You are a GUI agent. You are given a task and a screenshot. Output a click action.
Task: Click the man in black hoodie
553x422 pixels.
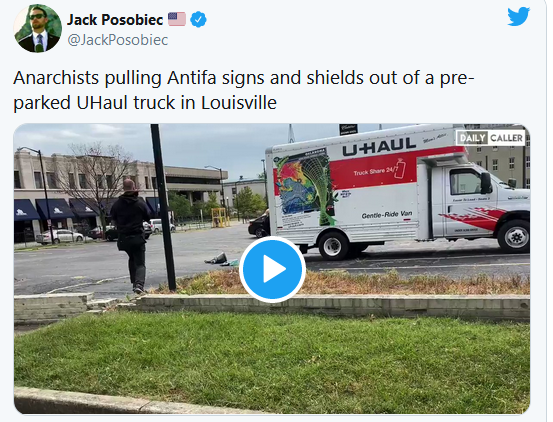(130, 236)
